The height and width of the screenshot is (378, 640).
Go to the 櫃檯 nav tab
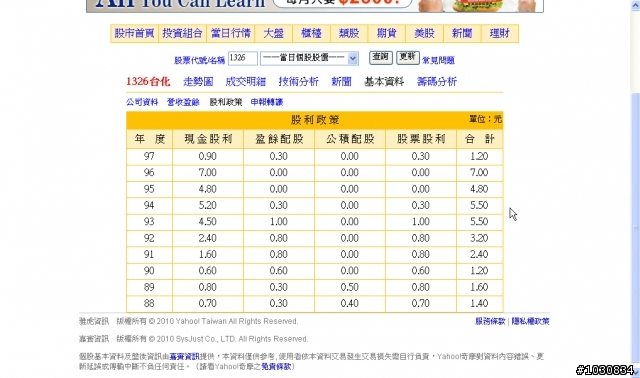[311, 33]
